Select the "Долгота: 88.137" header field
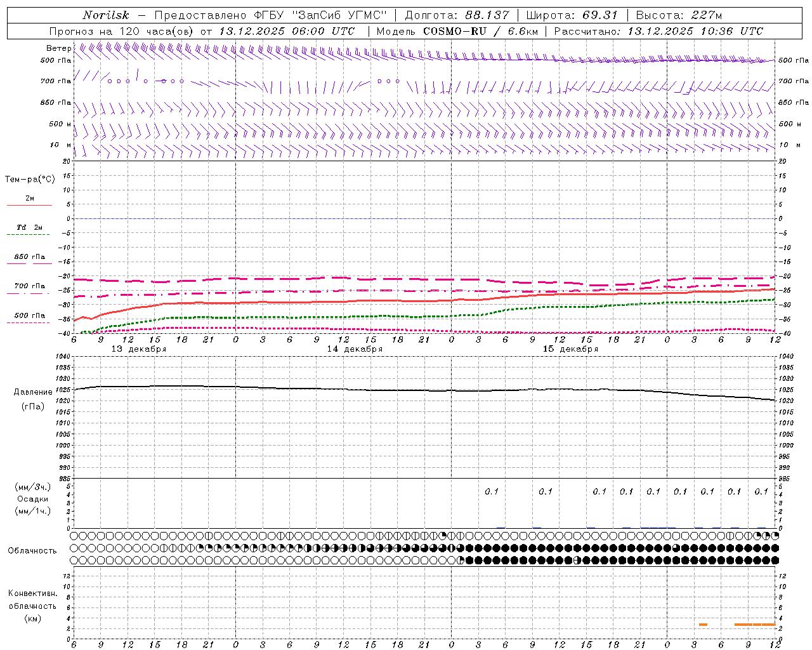 pyautogui.click(x=457, y=15)
